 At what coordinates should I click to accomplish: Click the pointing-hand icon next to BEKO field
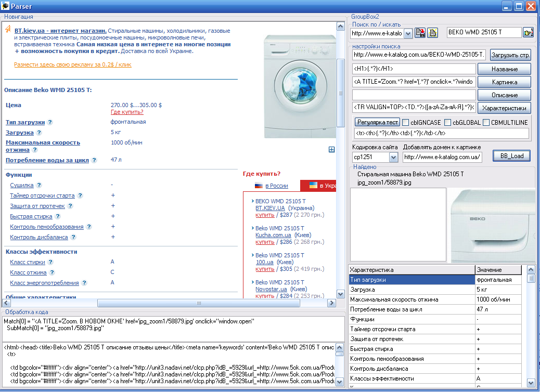click(529, 33)
